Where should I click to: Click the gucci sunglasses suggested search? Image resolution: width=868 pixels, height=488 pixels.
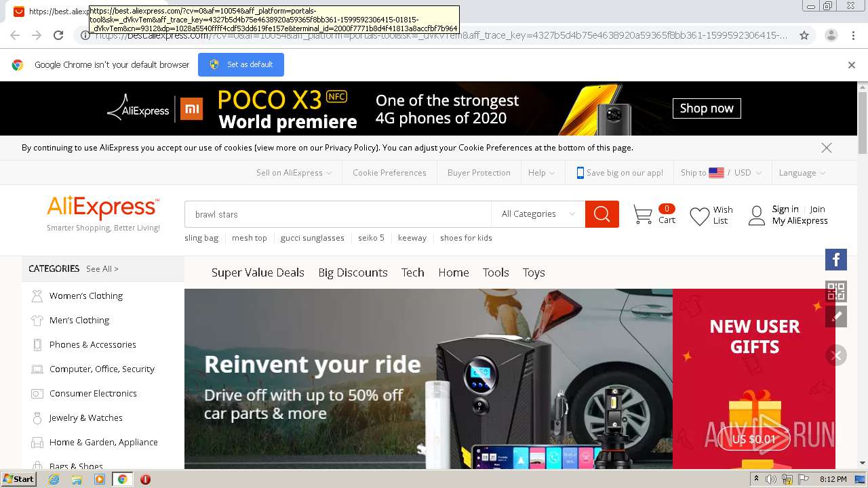point(313,238)
